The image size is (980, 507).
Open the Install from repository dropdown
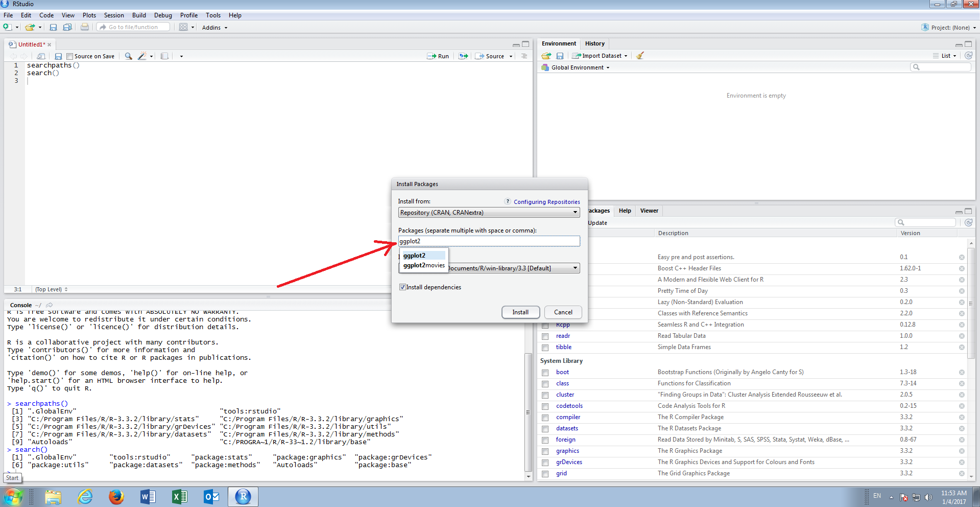489,213
